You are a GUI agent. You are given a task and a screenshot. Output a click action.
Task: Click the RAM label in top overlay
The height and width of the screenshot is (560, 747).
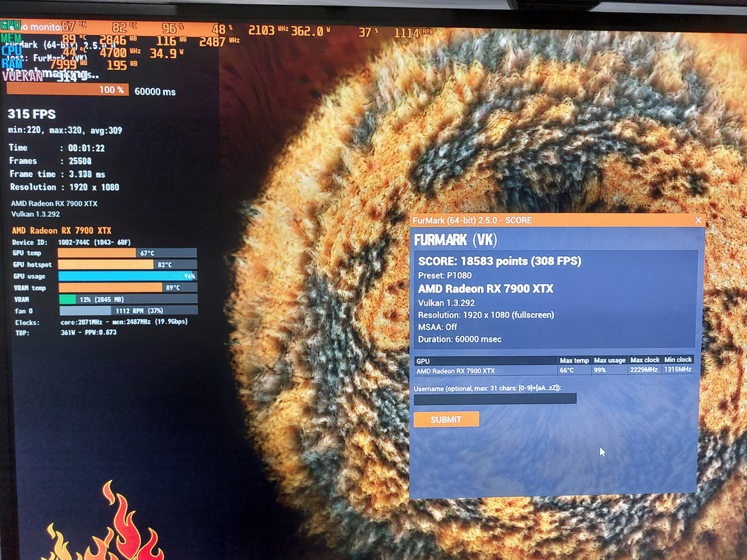12,63
